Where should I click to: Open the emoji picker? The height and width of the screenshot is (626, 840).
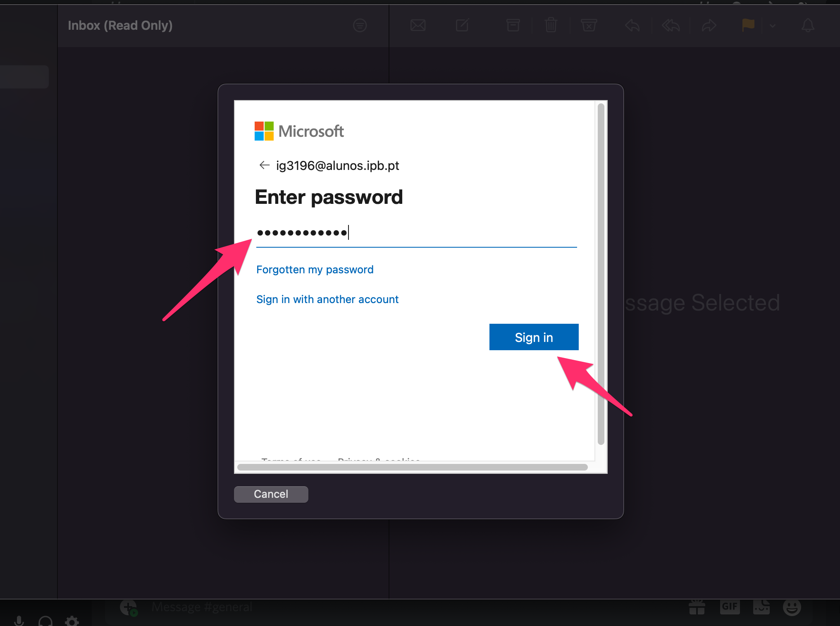coord(792,607)
